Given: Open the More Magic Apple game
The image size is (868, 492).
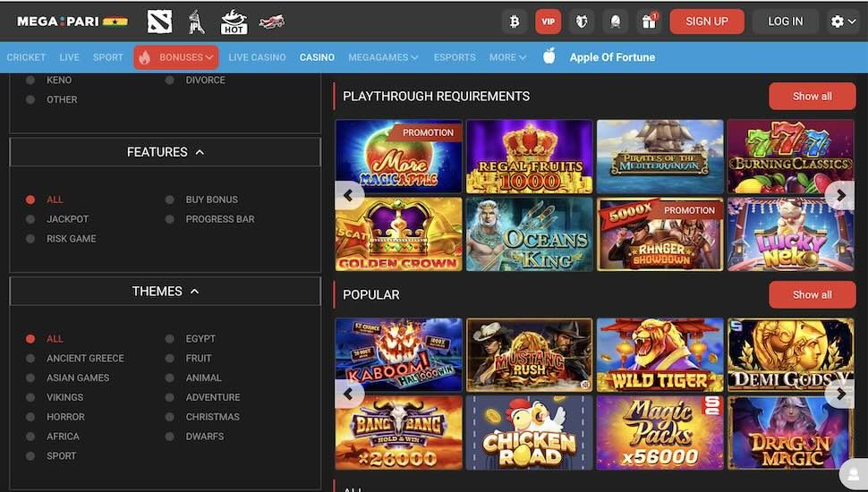Looking at the screenshot, I should tap(398, 157).
